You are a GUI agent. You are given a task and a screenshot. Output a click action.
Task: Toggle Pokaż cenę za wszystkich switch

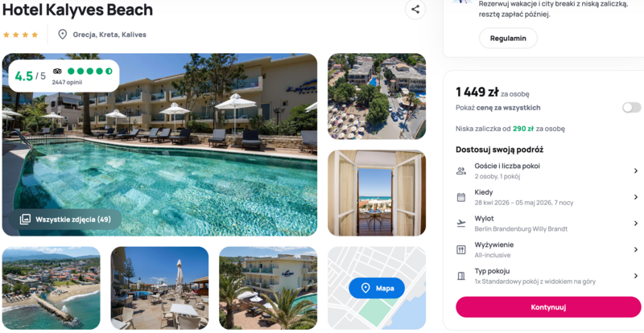pyautogui.click(x=631, y=108)
